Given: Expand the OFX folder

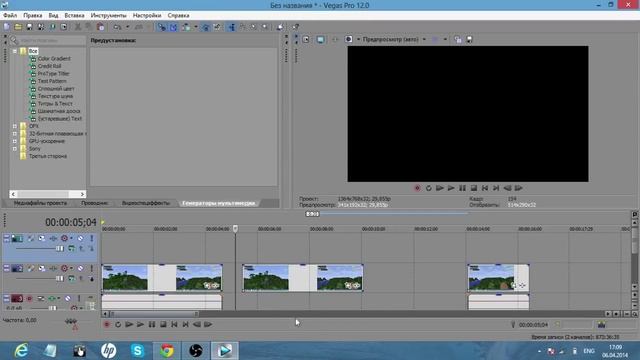Looking at the screenshot, I should [x=15, y=126].
